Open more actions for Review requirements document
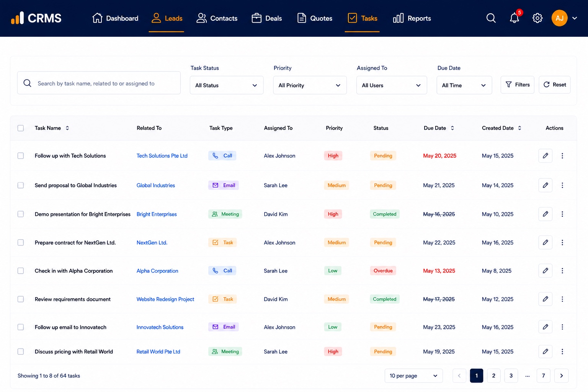Image resolution: width=588 pixels, height=392 pixels. [562, 299]
